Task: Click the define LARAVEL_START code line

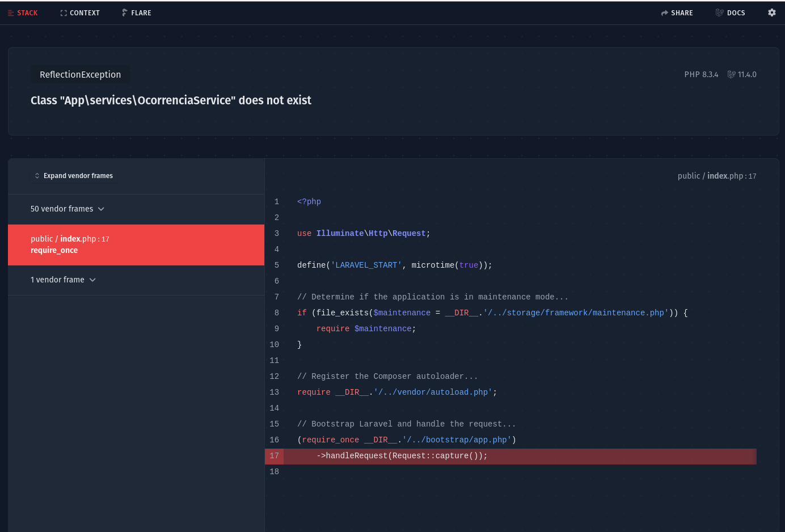Action: coord(395,265)
